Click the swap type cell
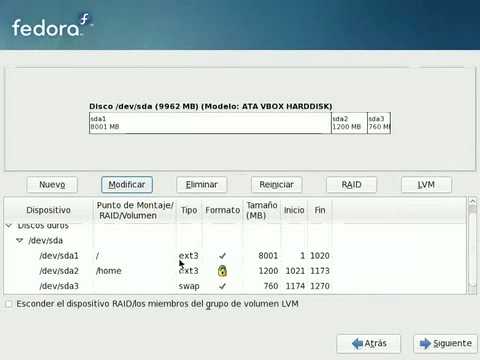Image resolution: width=480 pixels, height=360 pixels. coord(189,286)
